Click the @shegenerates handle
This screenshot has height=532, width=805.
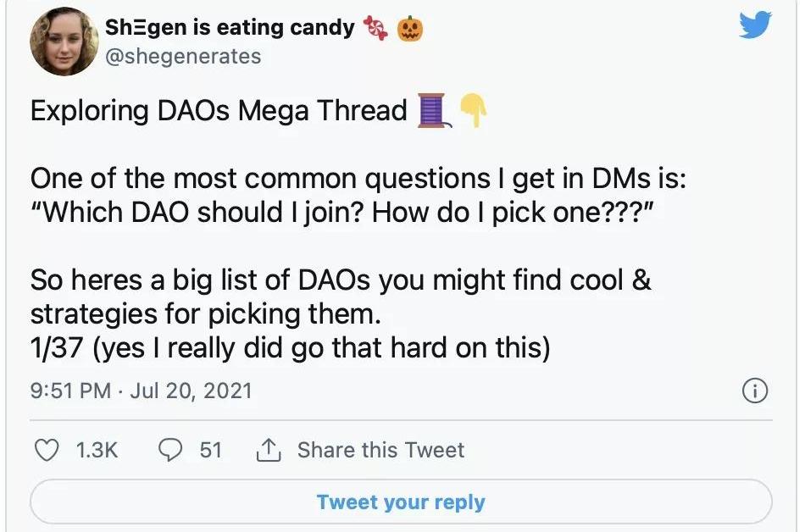tap(183, 56)
